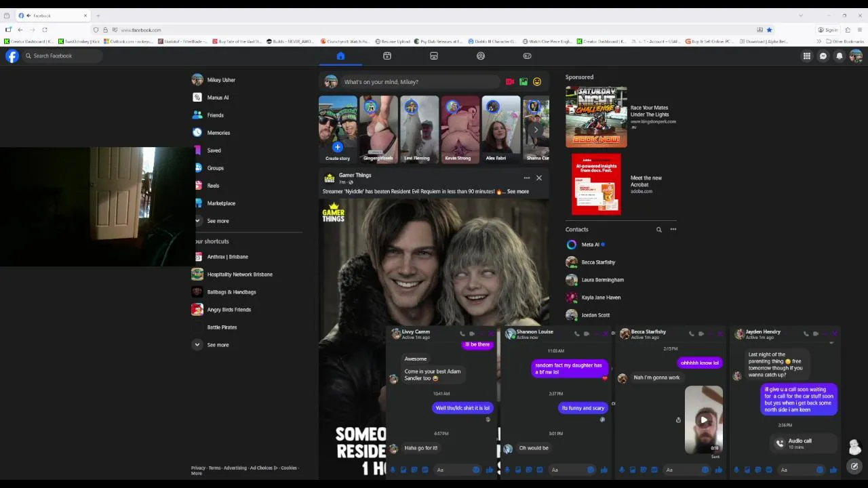Viewport: 868px width, 488px height.
Task: Close the Livvy Camm chat window
Action: (x=492, y=333)
